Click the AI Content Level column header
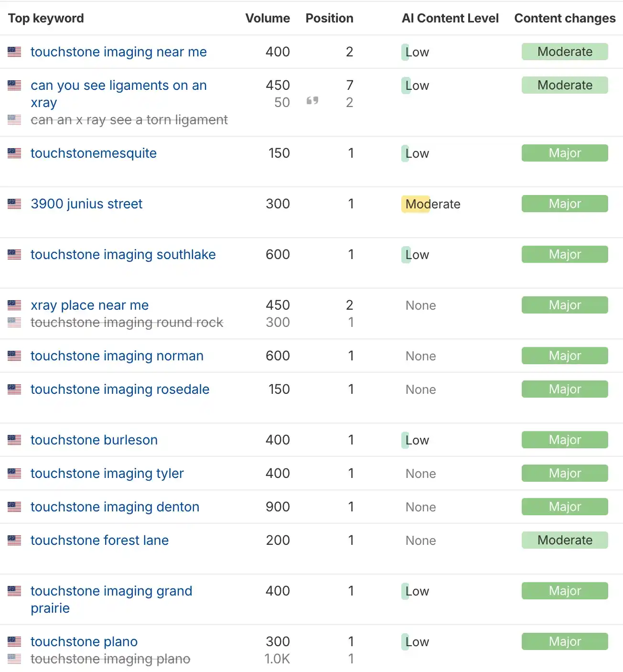The height and width of the screenshot is (672, 623). (450, 18)
